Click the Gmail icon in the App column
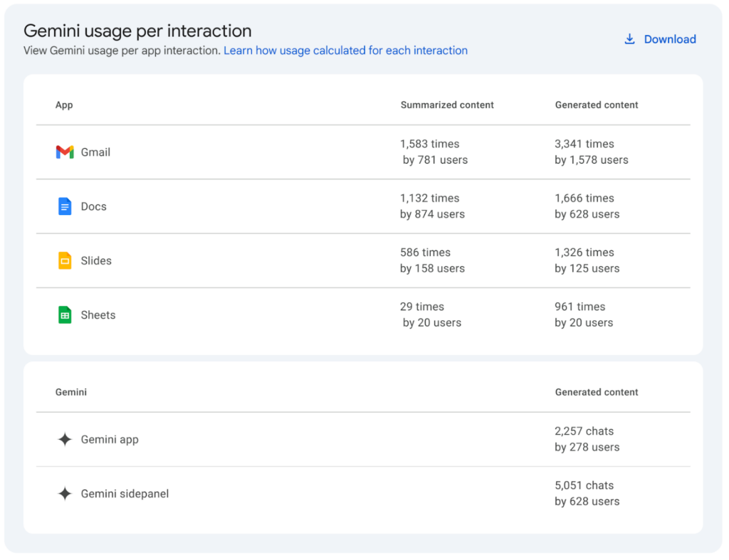Screen dimensions: 729x560 click(65, 152)
